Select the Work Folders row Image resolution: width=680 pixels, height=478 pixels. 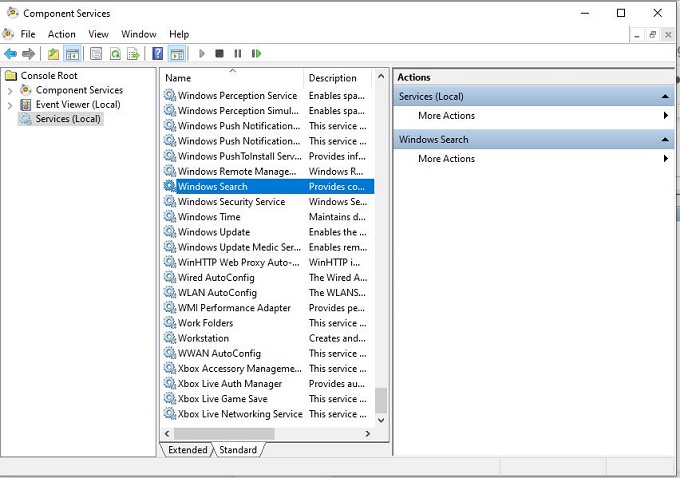(x=268, y=323)
